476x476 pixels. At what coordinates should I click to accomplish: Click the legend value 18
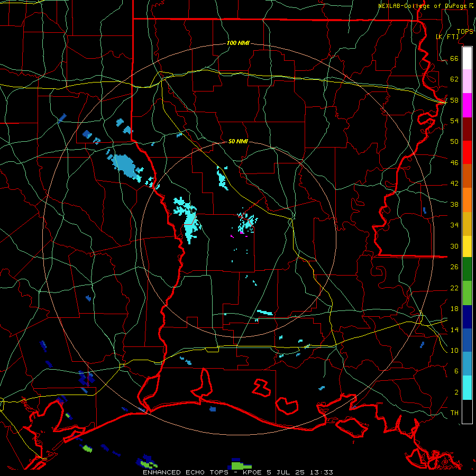pyautogui.click(x=454, y=309)
